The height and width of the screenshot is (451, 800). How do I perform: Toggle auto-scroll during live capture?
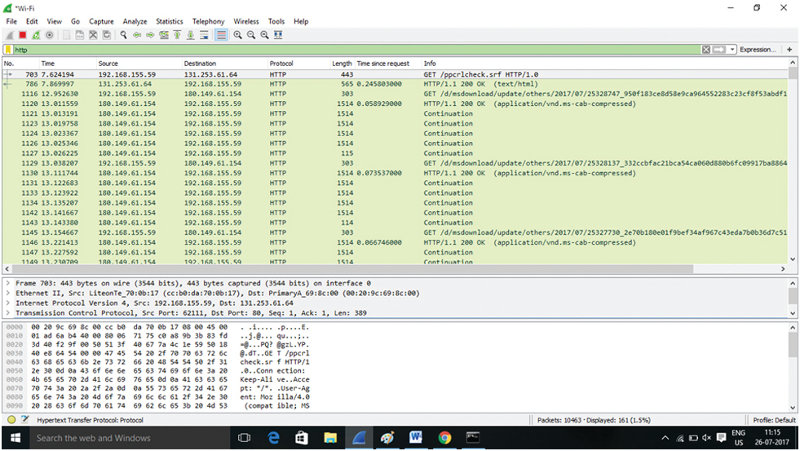click(x=203, y=34)
